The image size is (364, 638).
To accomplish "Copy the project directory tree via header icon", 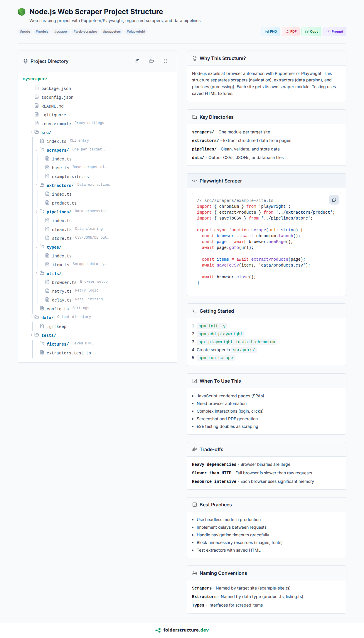I will click(137, 61).
